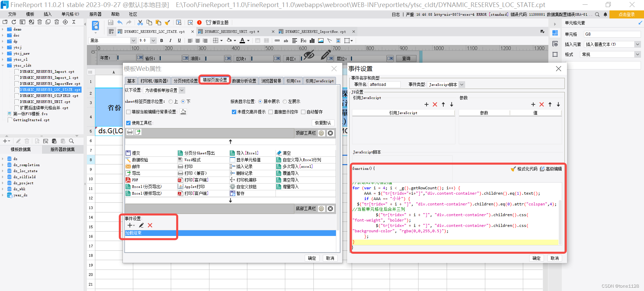This screenshot has height=291, width=644.
Task: Click the 查询 button in parameter pane
Action: pos(406,58)
